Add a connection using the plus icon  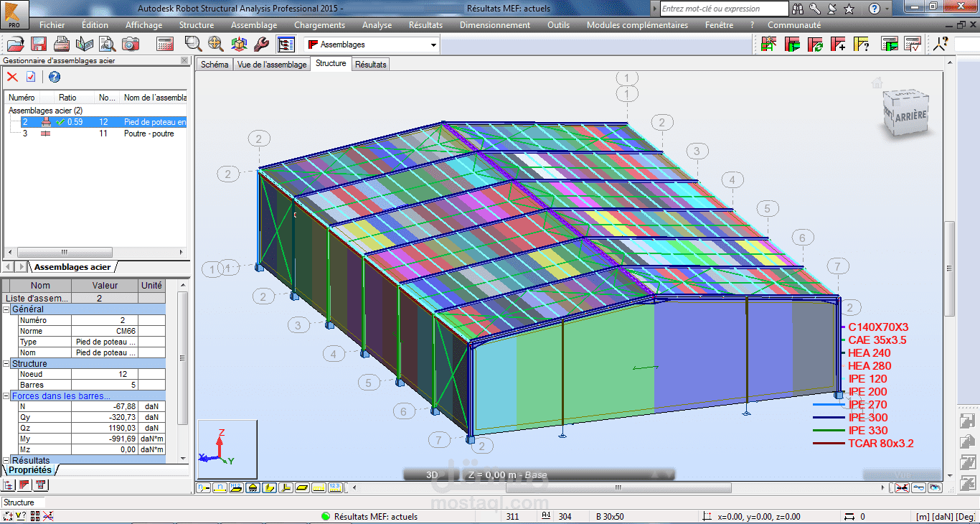(838, 45)
